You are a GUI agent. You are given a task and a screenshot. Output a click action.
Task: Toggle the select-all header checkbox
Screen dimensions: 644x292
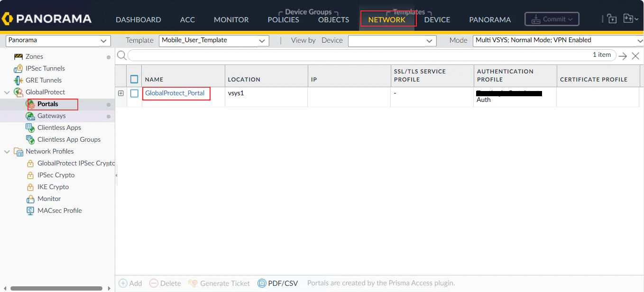coord(134,79)
